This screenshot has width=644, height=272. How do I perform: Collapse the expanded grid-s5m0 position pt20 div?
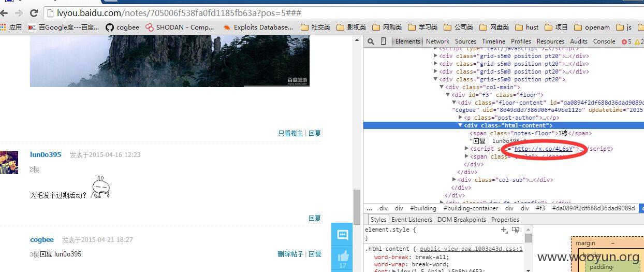point(435,79)
